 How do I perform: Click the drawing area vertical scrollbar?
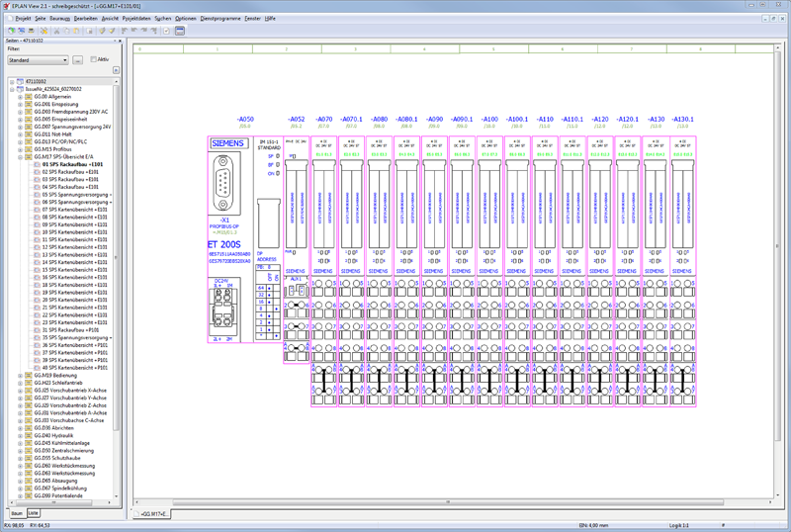(777, 246)
